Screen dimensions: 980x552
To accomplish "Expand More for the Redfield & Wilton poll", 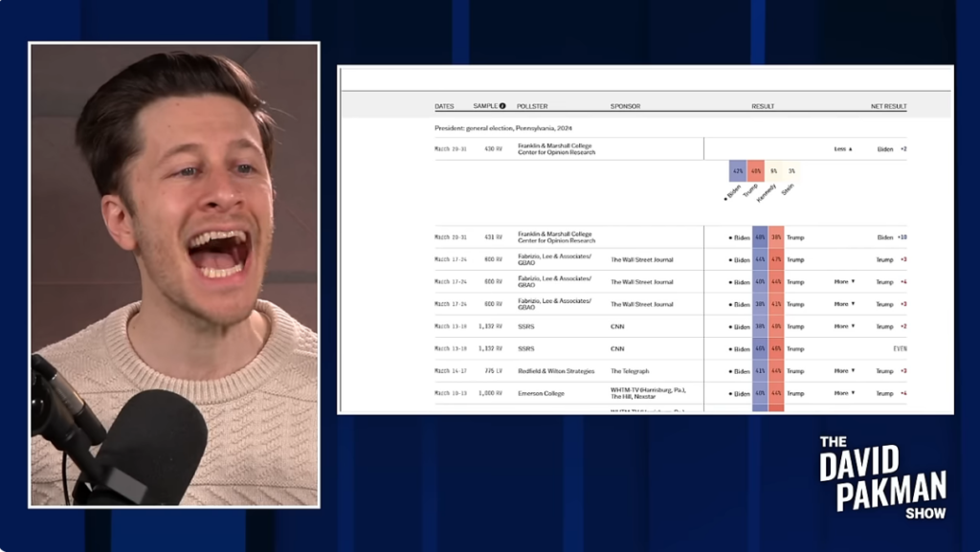I will point(844,371).
